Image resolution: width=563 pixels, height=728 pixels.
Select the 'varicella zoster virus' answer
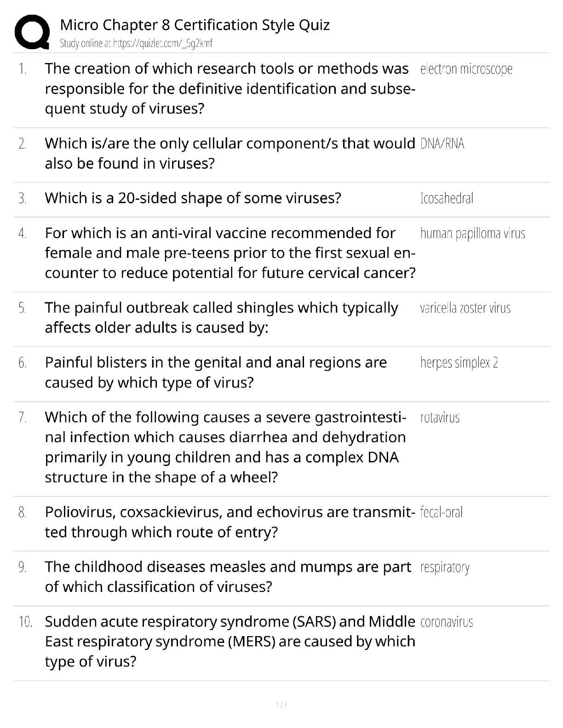point(465,308)
